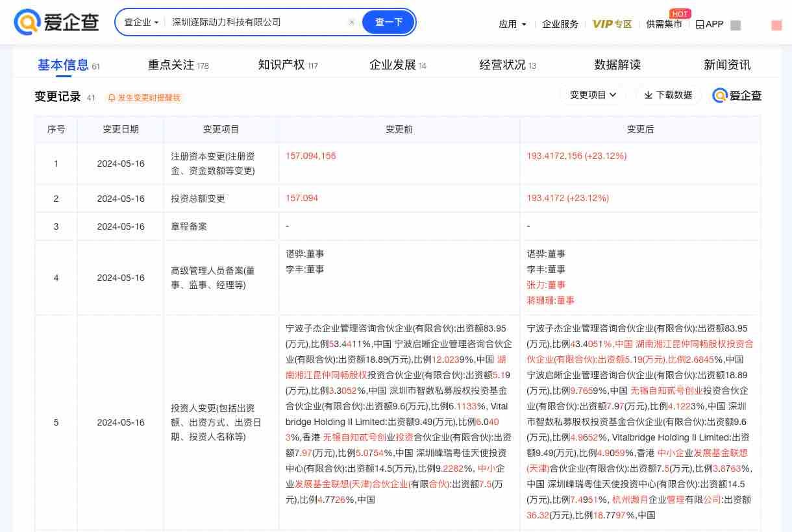This screenshot has height=532, width=792.
Task: Go to the 企业发展 tab
Action: click(392, 65)
